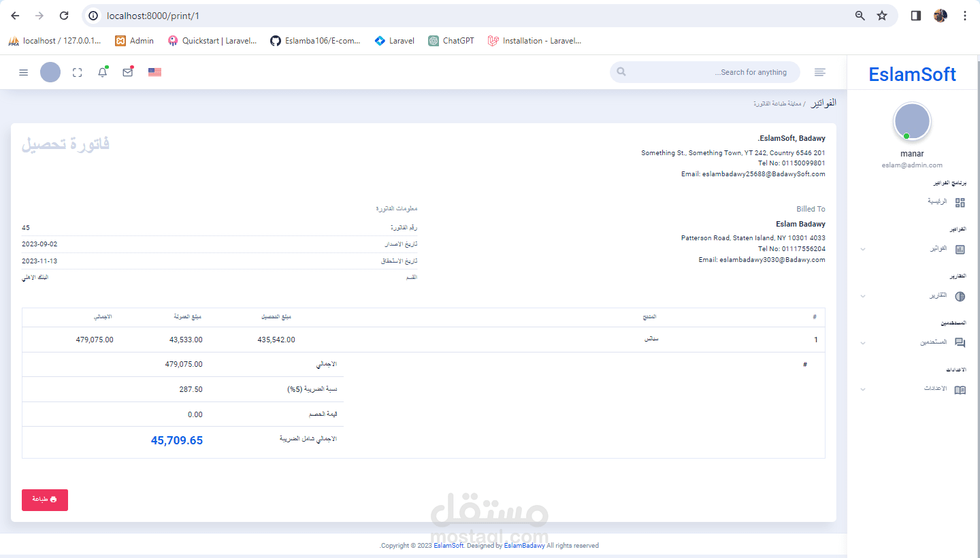Screen dimensions: 980x558
Task: Toggle fullscreen mode icon
Action: tap(78, 72)
